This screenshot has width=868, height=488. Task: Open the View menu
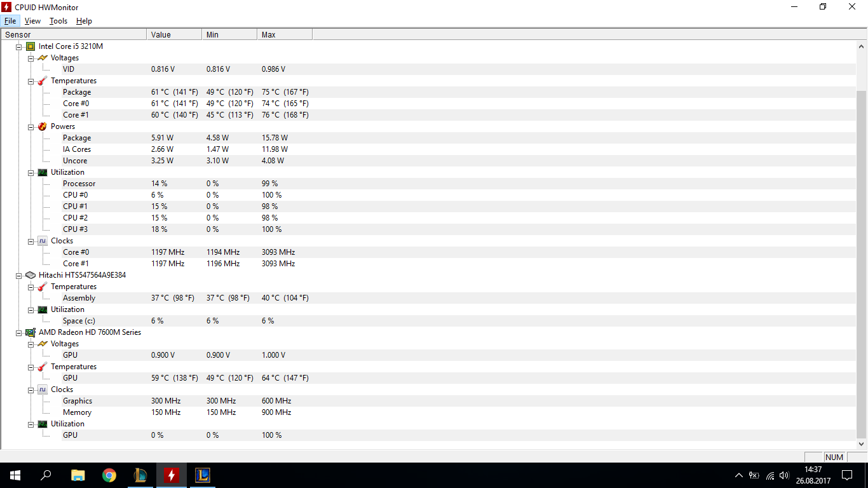[32, 21]
